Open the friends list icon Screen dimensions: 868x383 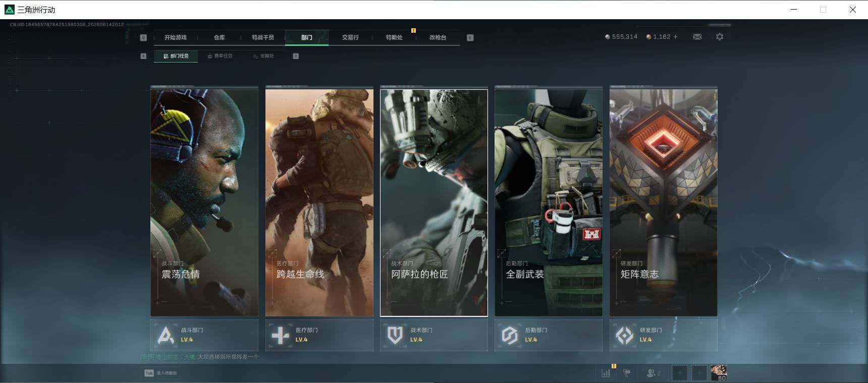click(654, 373)
